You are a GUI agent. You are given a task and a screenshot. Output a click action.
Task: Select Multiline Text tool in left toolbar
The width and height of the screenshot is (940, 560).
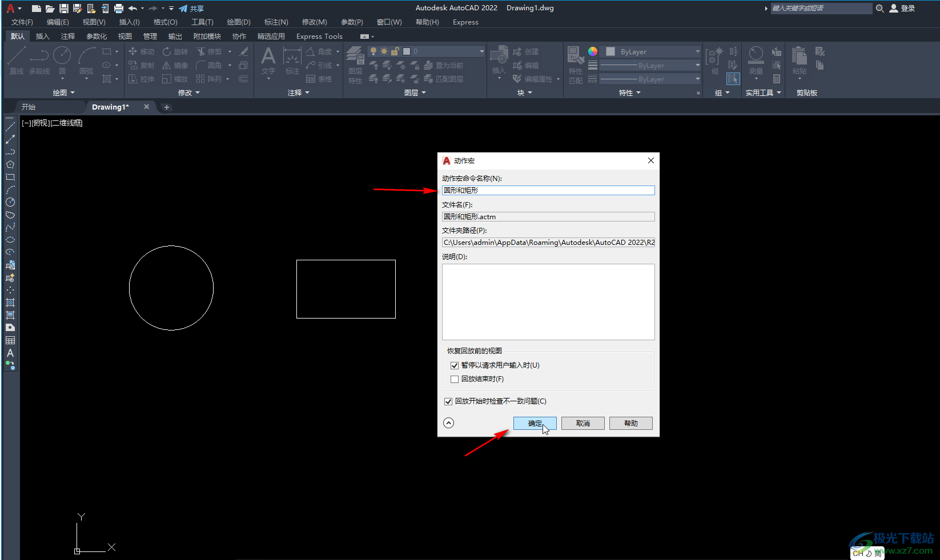point(10,353)
